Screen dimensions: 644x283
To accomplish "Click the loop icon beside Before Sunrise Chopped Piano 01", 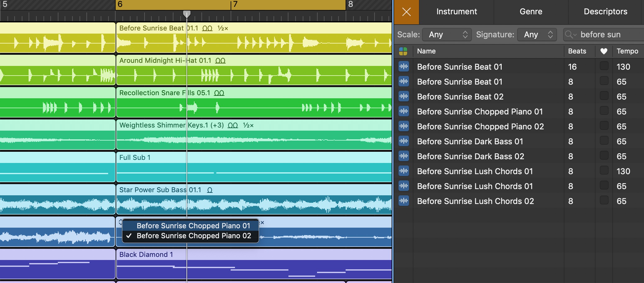I will [403, 111].
